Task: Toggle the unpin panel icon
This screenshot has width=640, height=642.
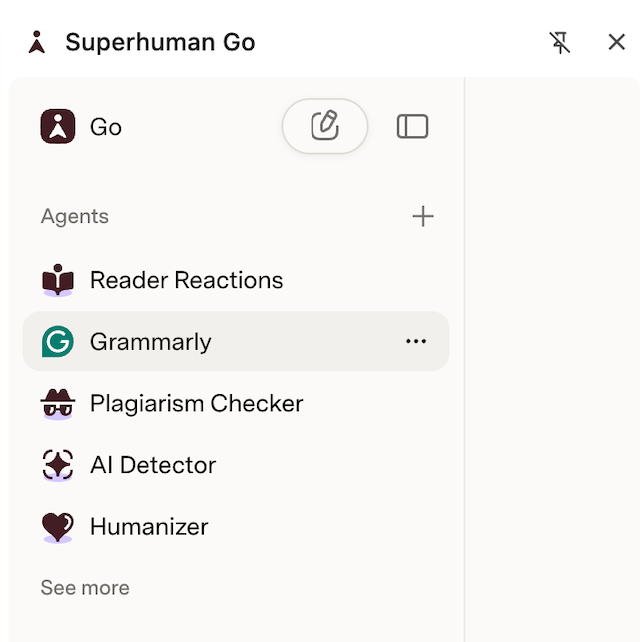Action: 559,42
